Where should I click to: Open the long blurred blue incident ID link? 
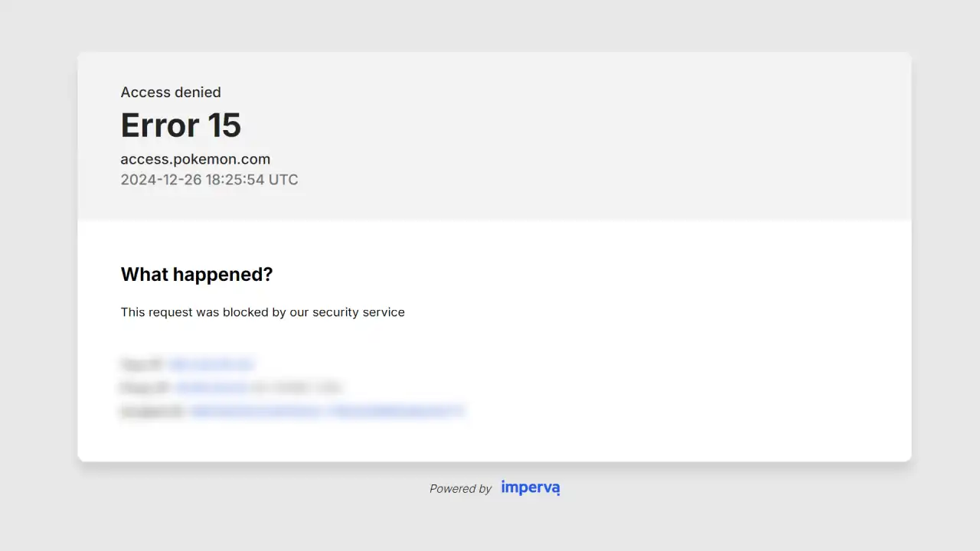click(327, 411)
